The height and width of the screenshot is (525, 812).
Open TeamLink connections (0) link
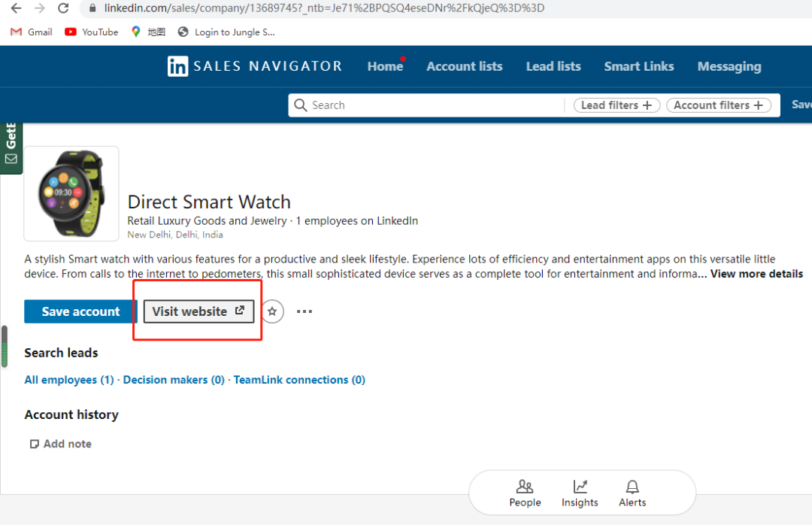pyautogui.click(x=299, y=380)
